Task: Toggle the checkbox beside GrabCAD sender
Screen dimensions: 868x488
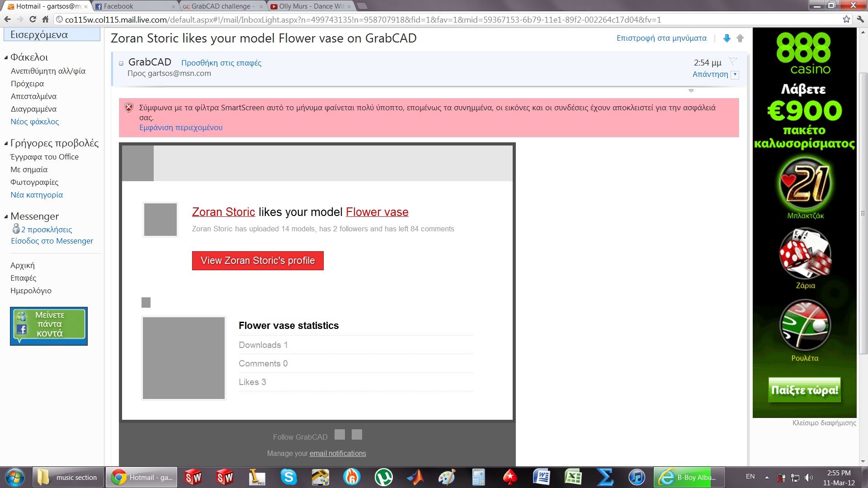Action: tap(121, 63)
